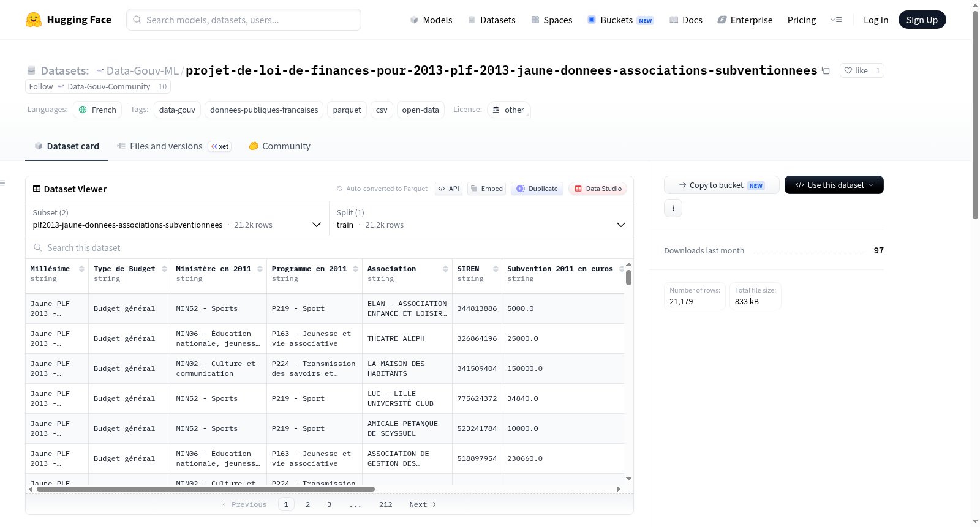
Task: Open the three-dot options menu
Action: click(x=673, y=208)
